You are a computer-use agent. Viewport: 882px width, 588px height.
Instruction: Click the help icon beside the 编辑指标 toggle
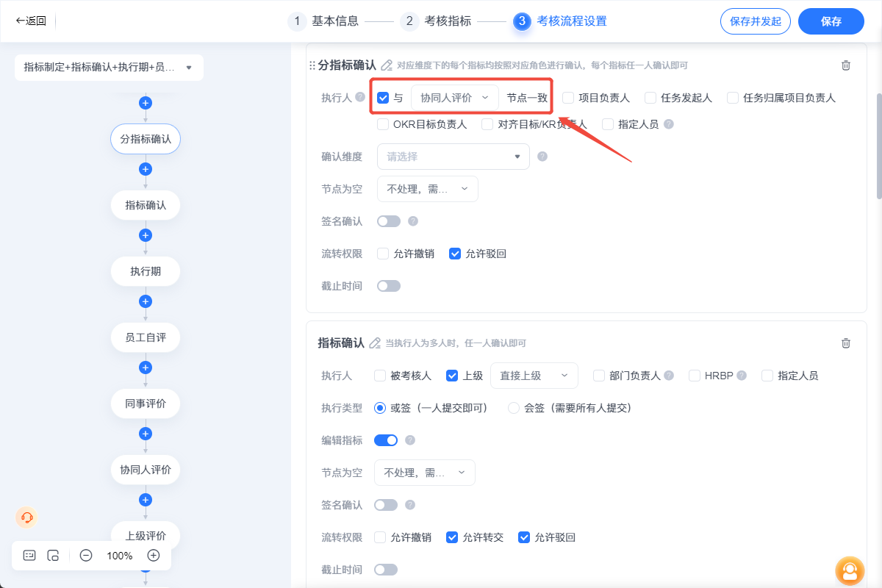[410, 440]
